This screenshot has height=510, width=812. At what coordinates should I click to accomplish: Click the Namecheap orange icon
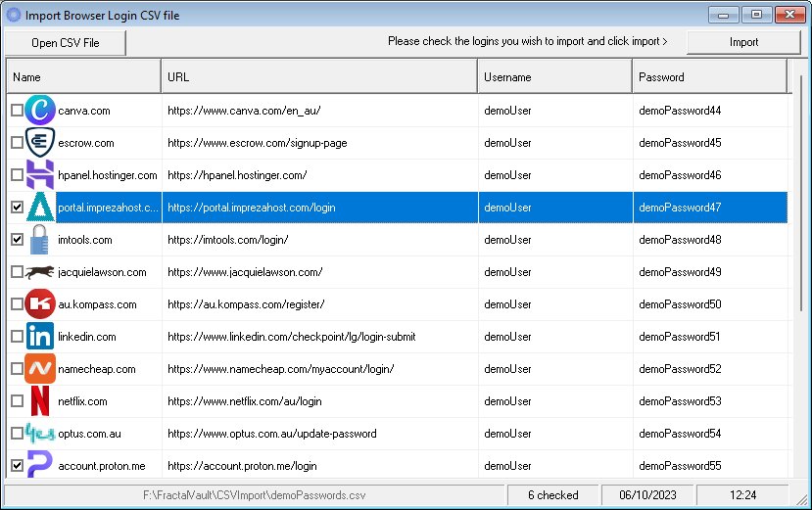[40, 369]
